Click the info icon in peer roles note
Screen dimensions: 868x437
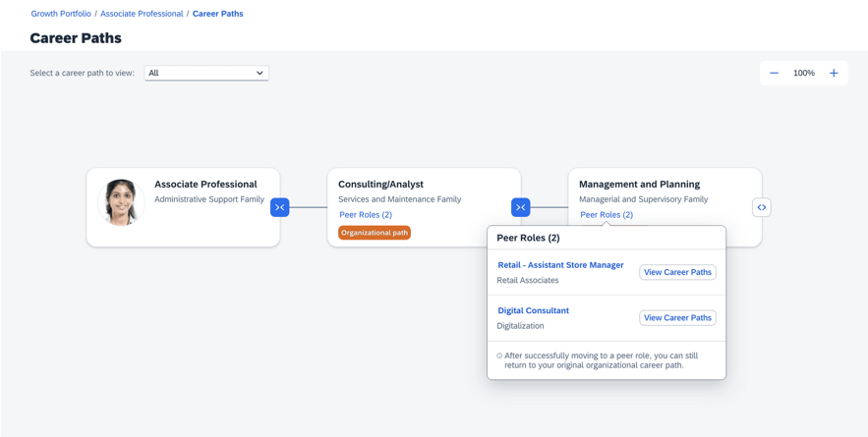click(499, 355)
